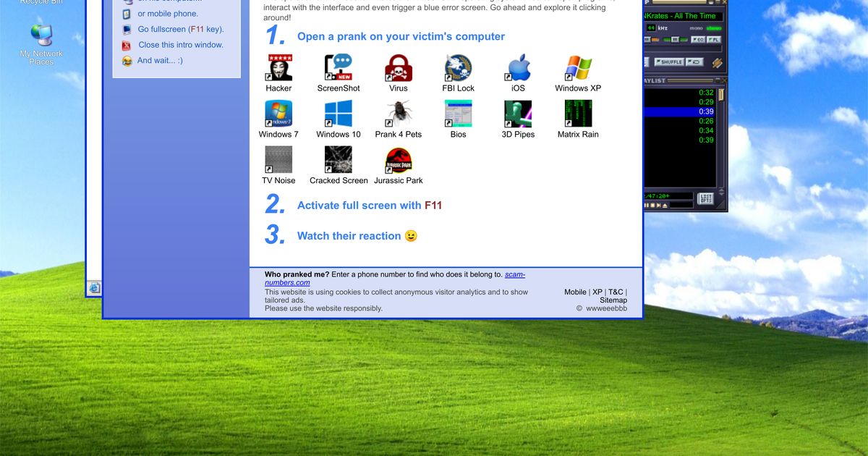Click 'or mobile phone.' sidebar link
The image size is (868, 456).
(x=168, y=14)
